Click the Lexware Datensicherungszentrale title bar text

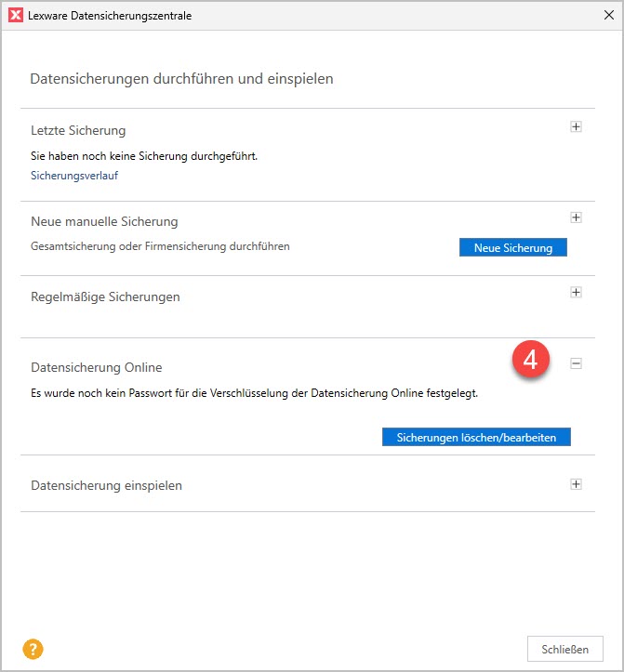click(x=110, y=16)
